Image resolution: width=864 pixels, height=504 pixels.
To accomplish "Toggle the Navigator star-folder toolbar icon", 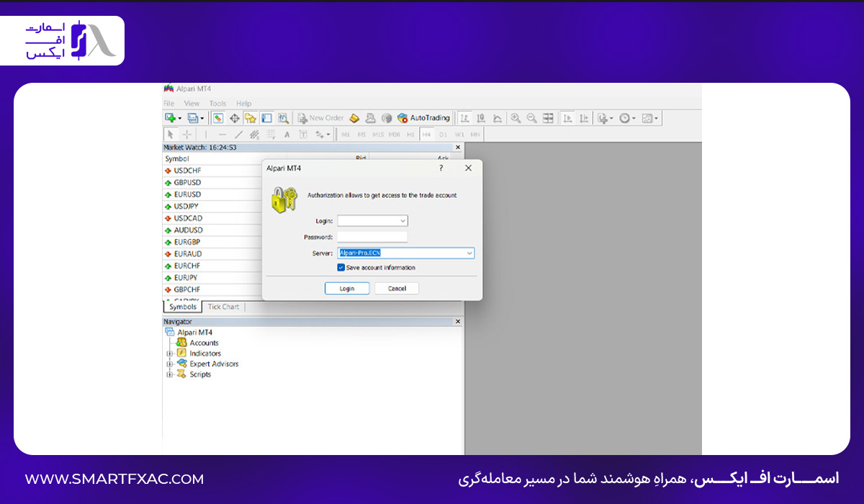I will pos(250,118).
